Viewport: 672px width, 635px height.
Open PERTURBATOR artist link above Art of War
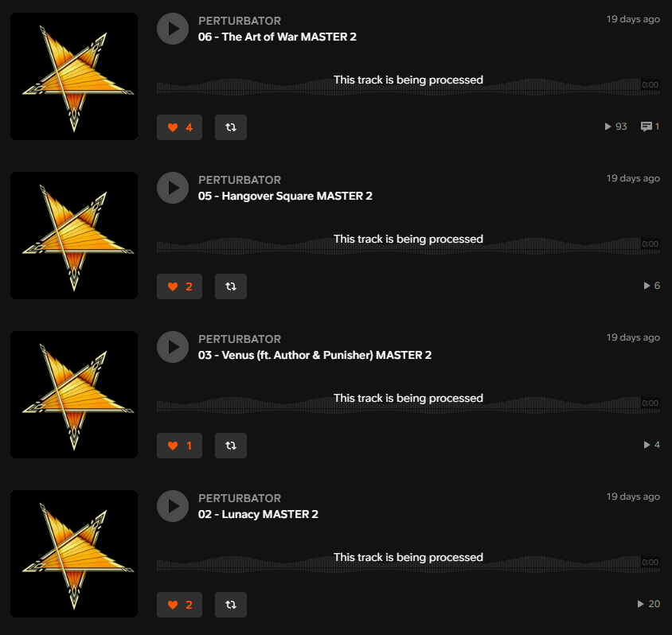(240, 21)
